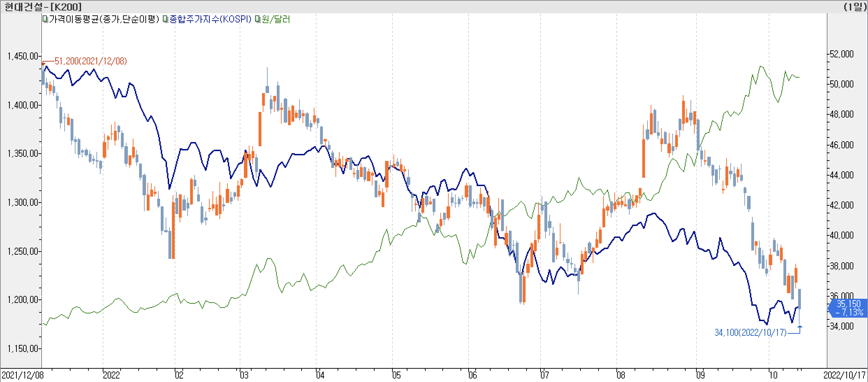Screen dimensions: 868x382
Task: Click the 가격이동평균(종가,단순이평) legend label
Action: click(104, 20)
